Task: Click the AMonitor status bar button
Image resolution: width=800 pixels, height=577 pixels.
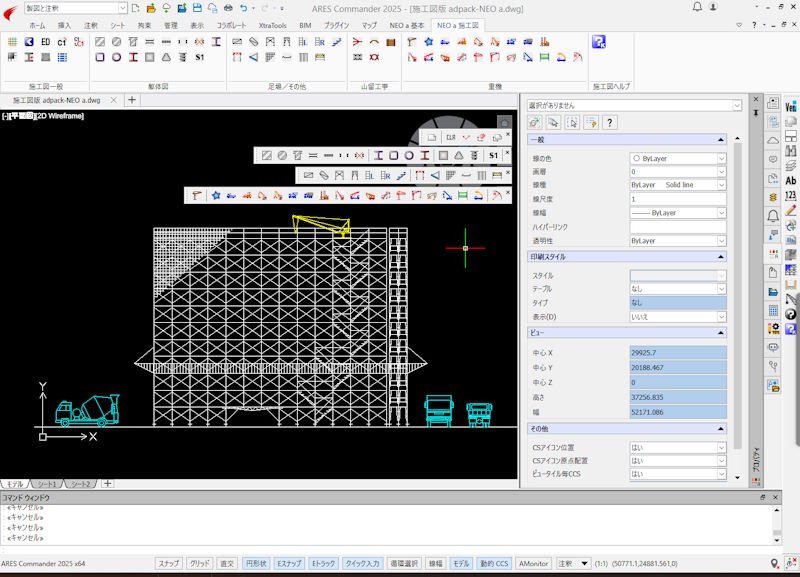Action: tap(533, 563)
